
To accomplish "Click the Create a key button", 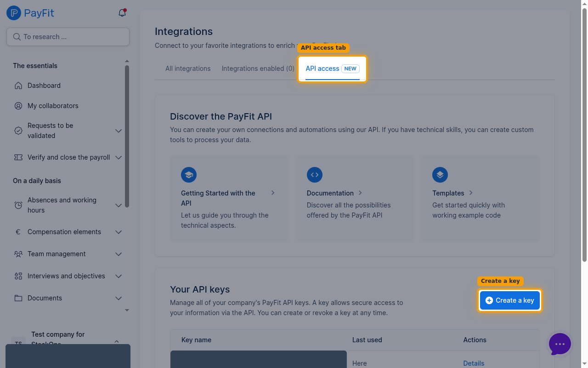I will pyautogui.click(x=510, y=300).
